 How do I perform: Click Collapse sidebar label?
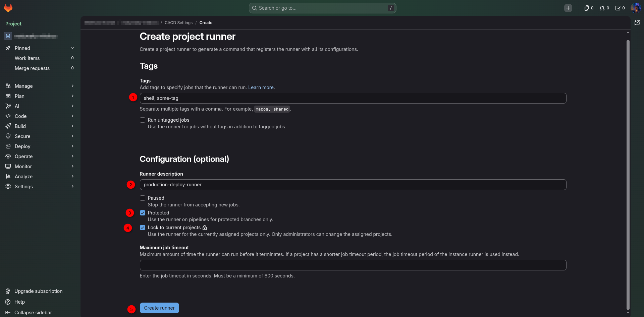tap(33, 313)
